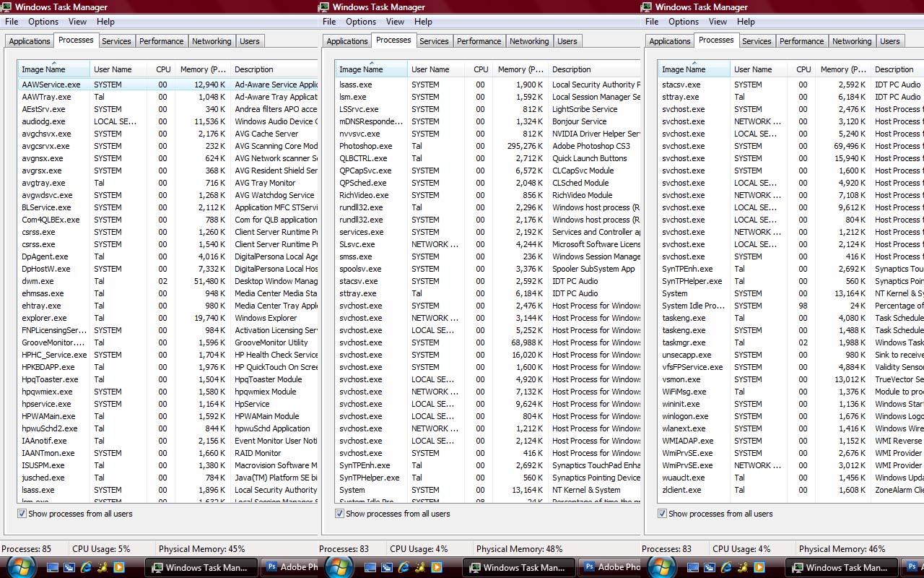The width and height of the screenshot is (924, 578).
Task: Select the dwm.exe process row
Action: point(167,281)
